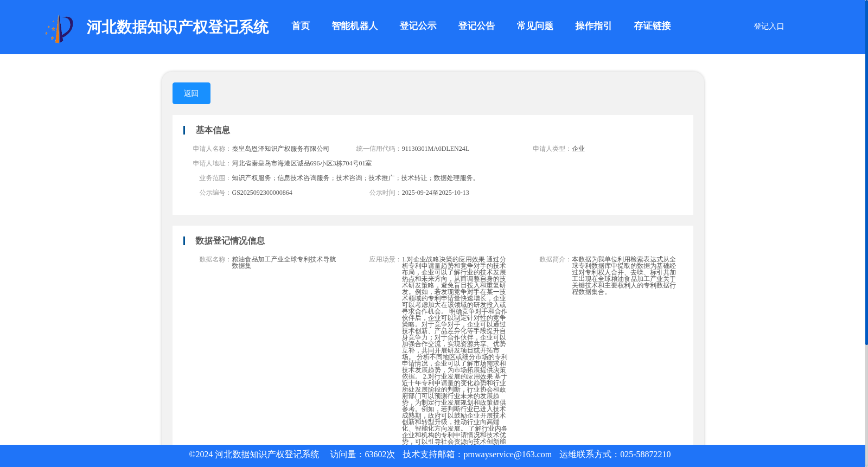Click the 基本信息 section heading
The height and width of the screenshot is (467, 868).
tap(213, 130)
